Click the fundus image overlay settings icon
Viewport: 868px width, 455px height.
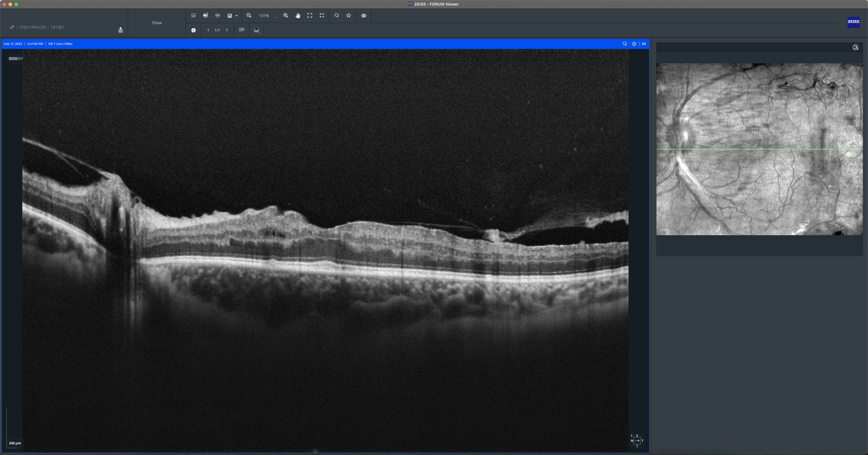tap(855, 47)
